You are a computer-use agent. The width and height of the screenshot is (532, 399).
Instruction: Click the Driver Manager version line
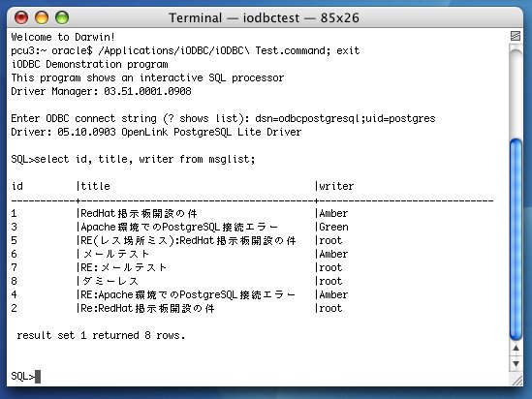(101, 91)
